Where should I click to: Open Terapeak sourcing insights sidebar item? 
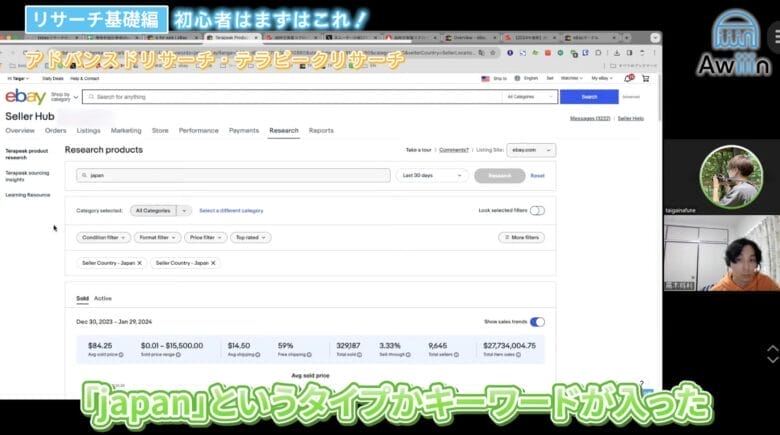27,176
